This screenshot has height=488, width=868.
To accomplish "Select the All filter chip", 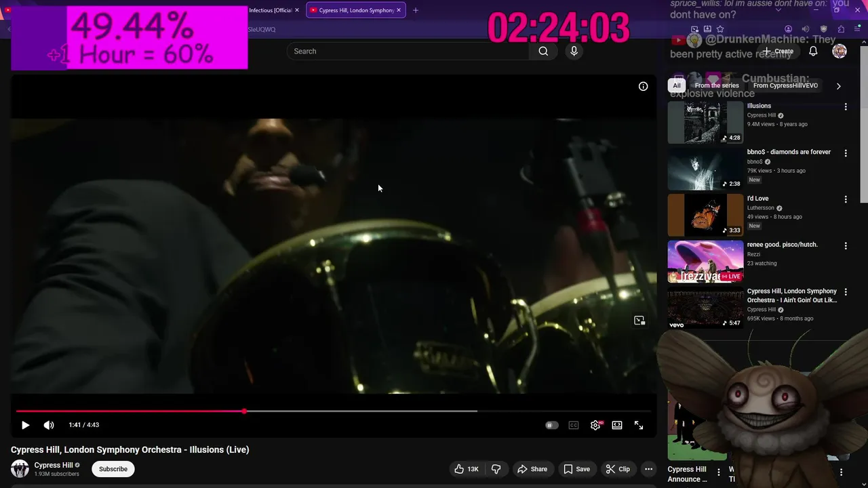I will [x=677, y=85].
